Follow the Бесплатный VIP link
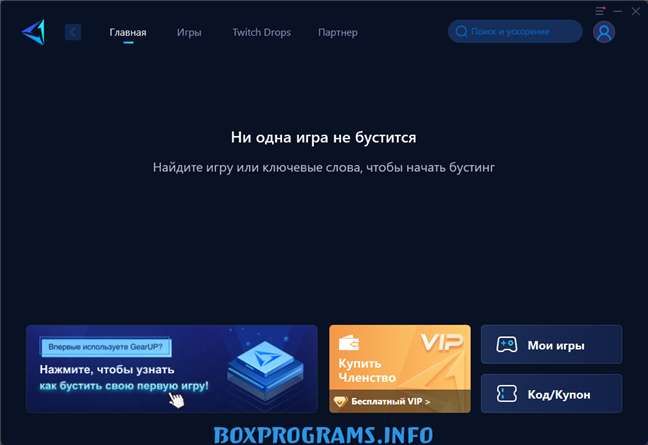The width and height of the screenshot is (648, 445). [x=390, y=401]
